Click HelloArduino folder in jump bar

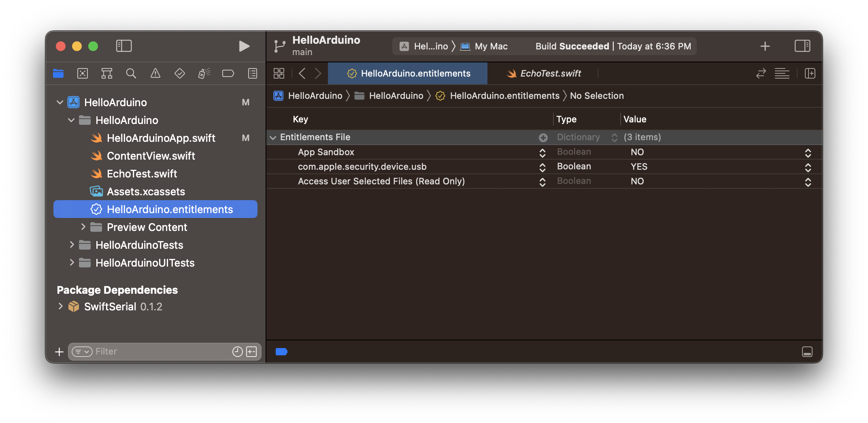(x=389, y=96)
